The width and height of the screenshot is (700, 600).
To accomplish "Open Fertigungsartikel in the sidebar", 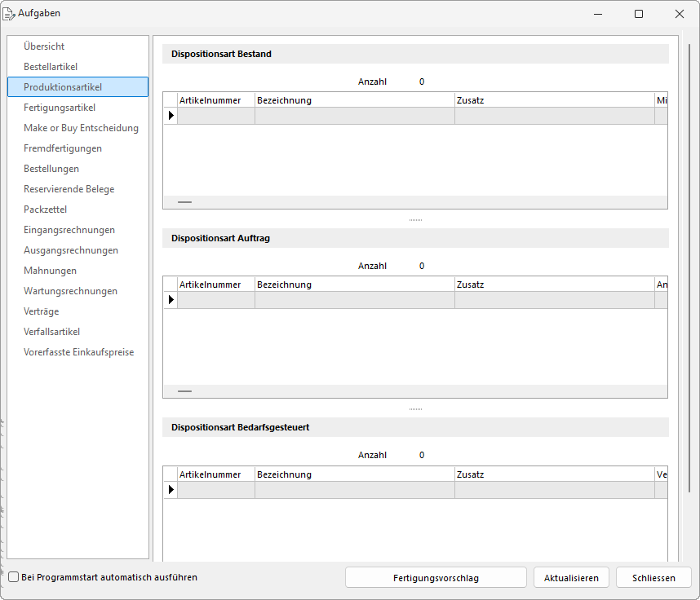I will (60, 108).
